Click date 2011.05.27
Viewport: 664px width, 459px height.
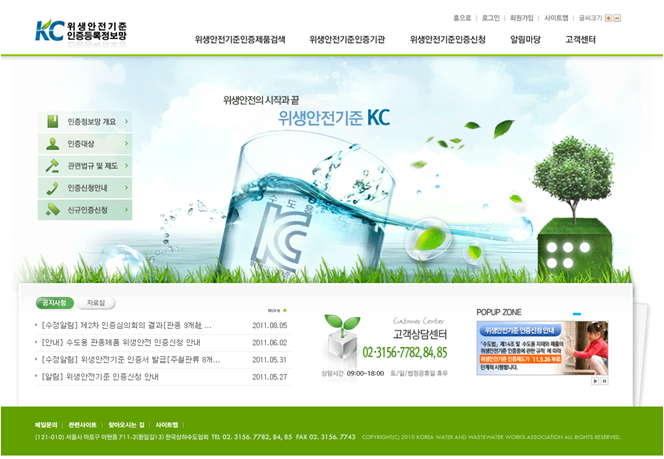coord(270,376)
